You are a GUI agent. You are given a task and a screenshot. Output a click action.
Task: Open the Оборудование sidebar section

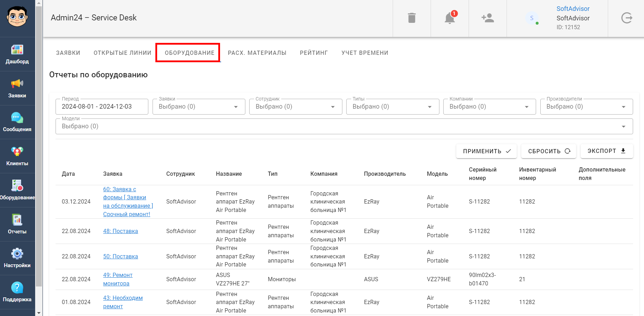(x=17, y=190)
